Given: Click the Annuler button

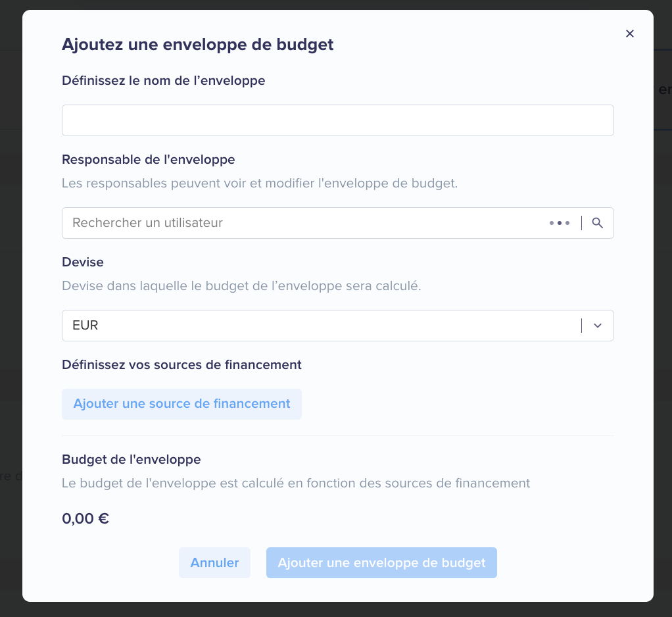Looking at the screenshot, I should point(214,562).
